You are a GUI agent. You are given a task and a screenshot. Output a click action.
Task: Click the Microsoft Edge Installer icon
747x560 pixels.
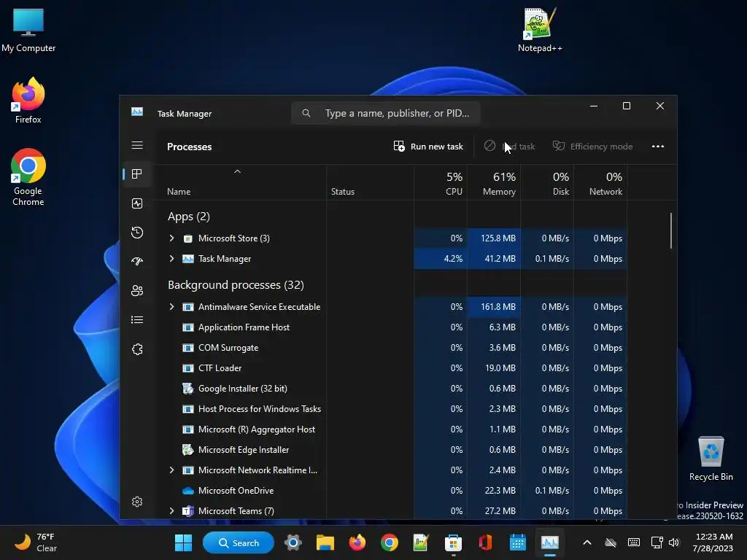pyautogui.click(x=188, y=450)
